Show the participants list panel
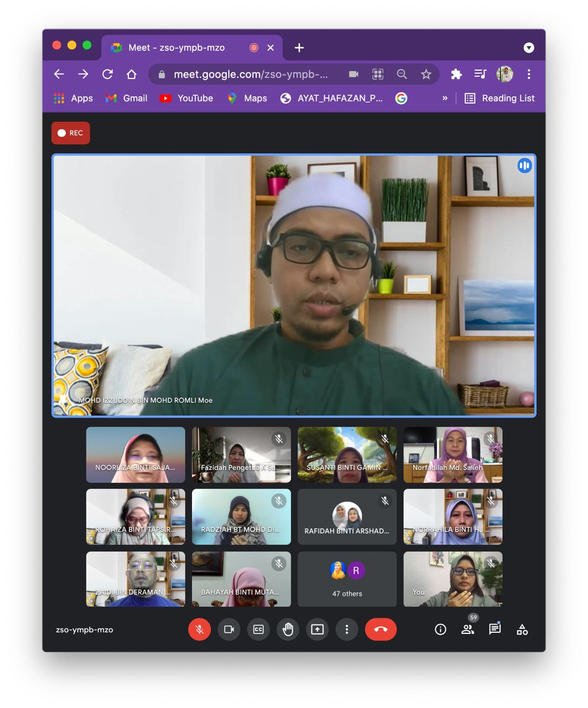This screenshot has width=588, height=708. coord(468,629)
